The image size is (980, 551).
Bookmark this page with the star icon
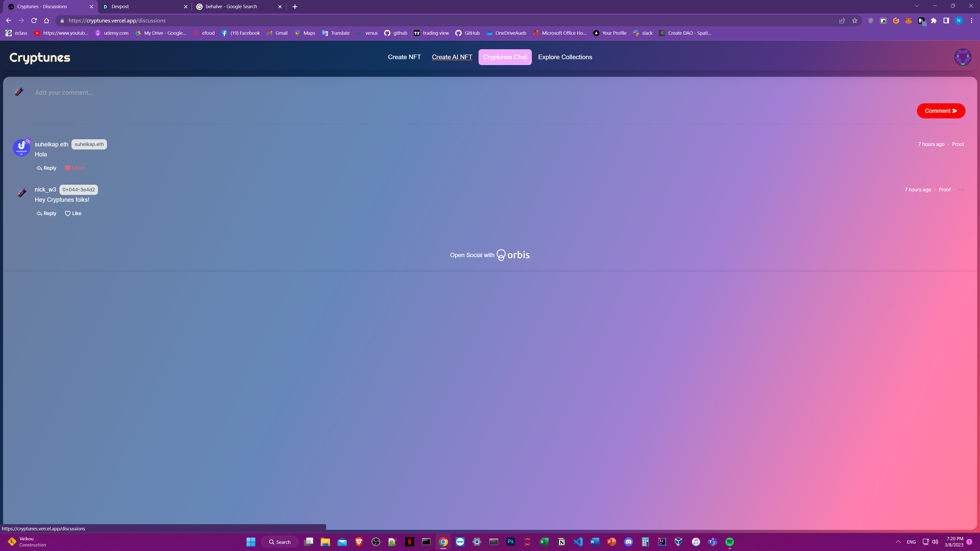(855, 20)
